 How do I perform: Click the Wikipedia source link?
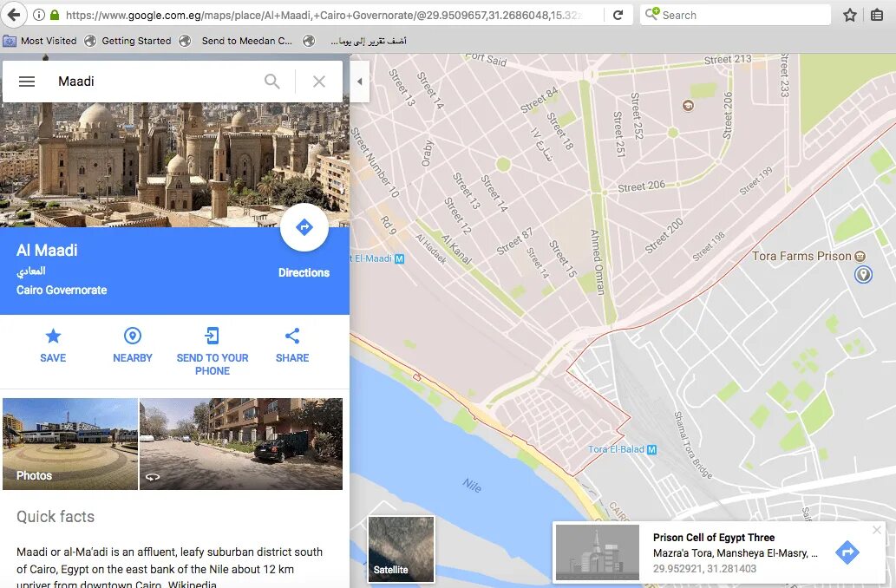click(192, 584)
